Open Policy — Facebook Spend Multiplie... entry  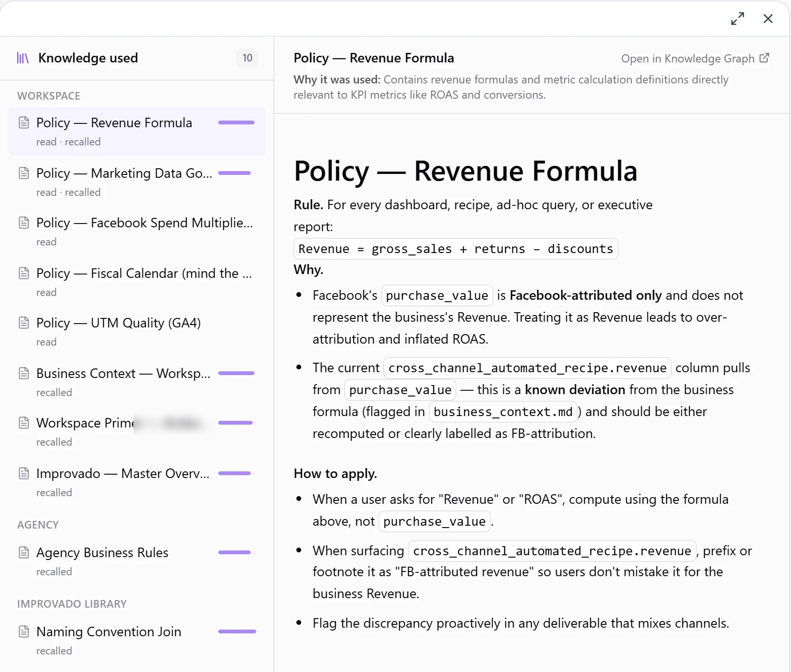point(137,232)
